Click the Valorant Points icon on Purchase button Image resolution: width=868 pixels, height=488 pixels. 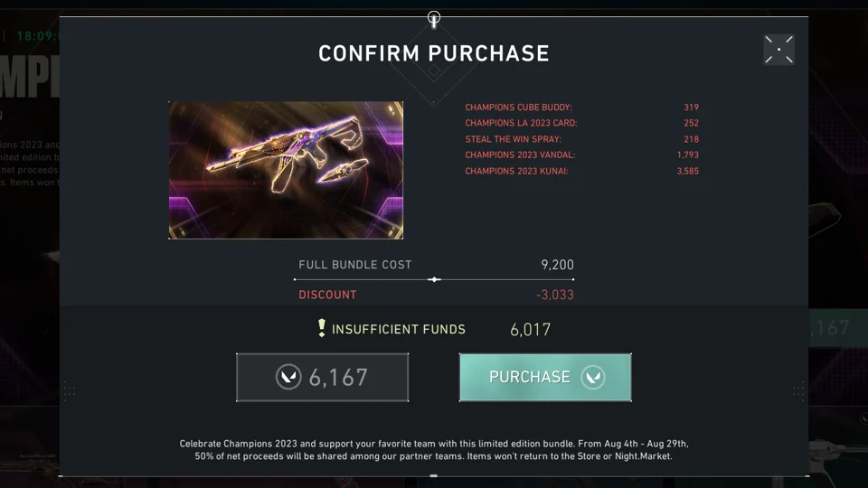593,377
